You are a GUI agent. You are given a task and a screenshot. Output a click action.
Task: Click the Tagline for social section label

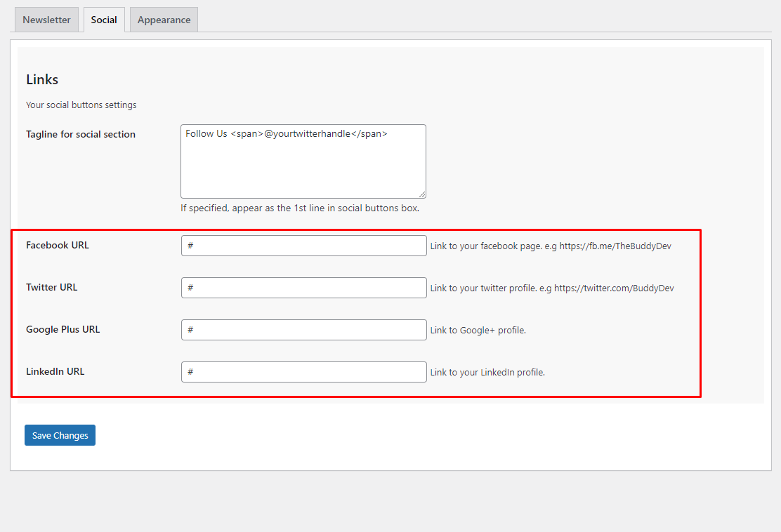pyautogui.click(x=81, y=134)
